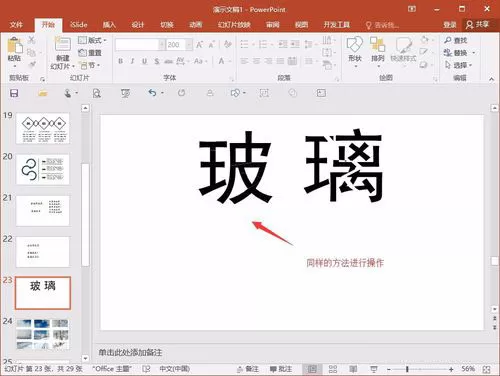Toggle Underline formatting

[144, 61]
